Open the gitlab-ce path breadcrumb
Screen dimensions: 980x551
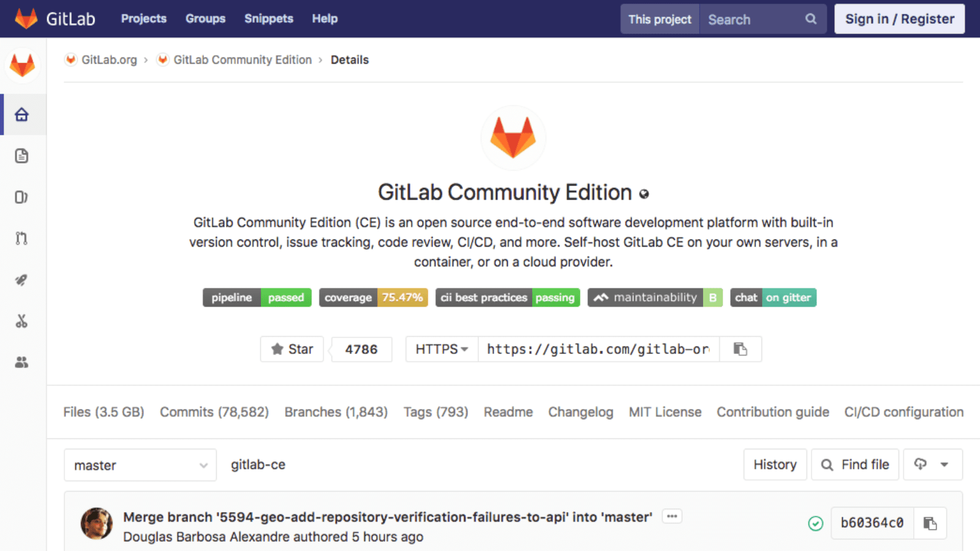click(258, 465)
